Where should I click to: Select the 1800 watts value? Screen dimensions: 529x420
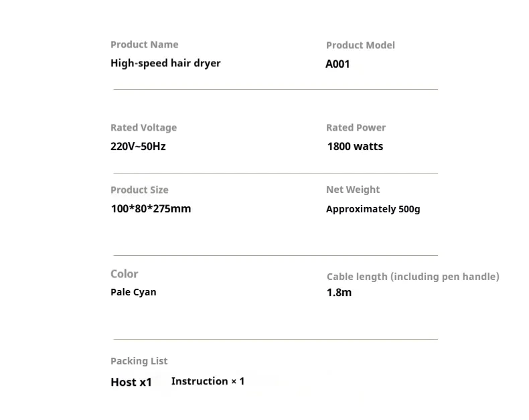(x=355, y=146)
